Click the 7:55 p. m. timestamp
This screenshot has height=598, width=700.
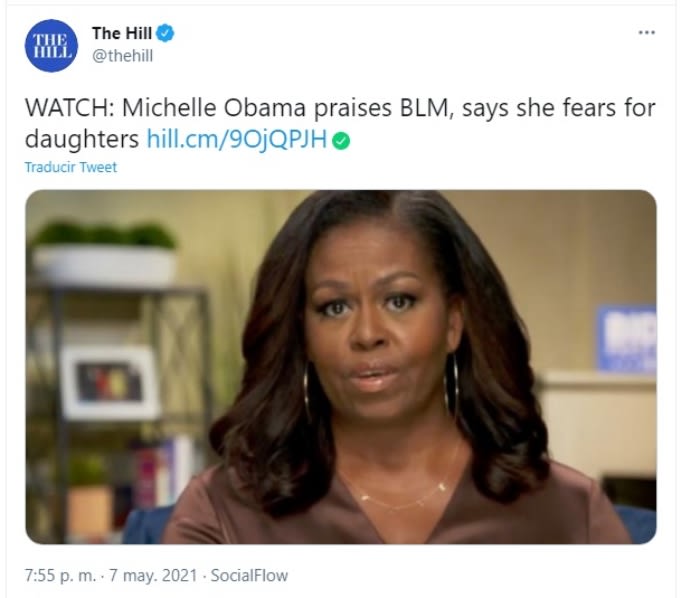tap(60, 575)
